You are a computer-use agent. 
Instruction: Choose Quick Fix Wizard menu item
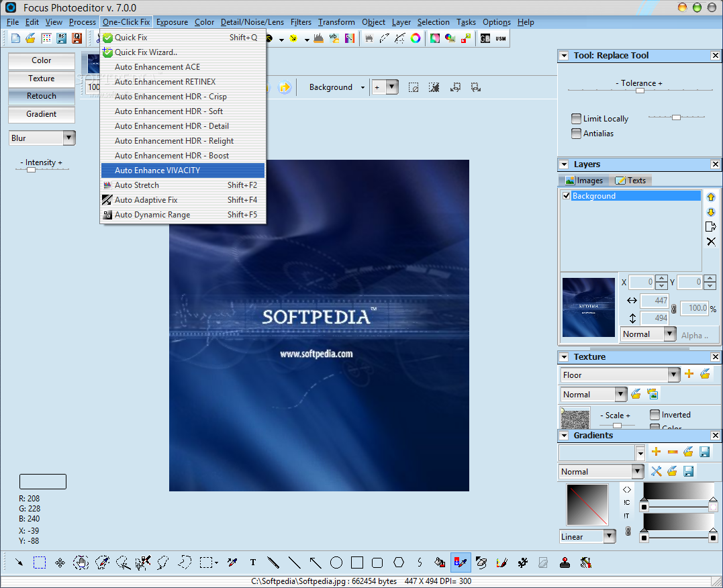(183, 52)
